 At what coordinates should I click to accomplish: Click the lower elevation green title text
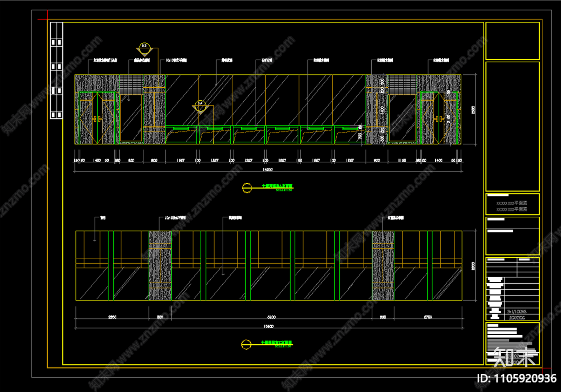tap(276, 343)
